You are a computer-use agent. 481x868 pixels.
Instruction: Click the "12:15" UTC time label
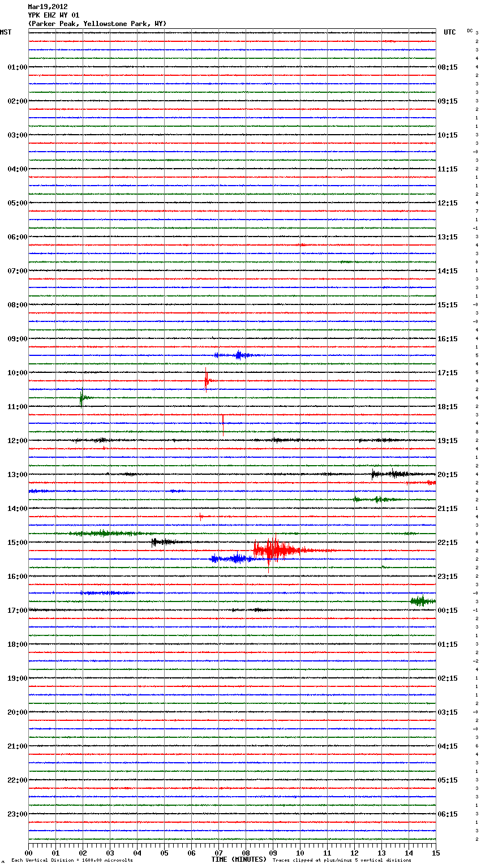click(448, 203)
